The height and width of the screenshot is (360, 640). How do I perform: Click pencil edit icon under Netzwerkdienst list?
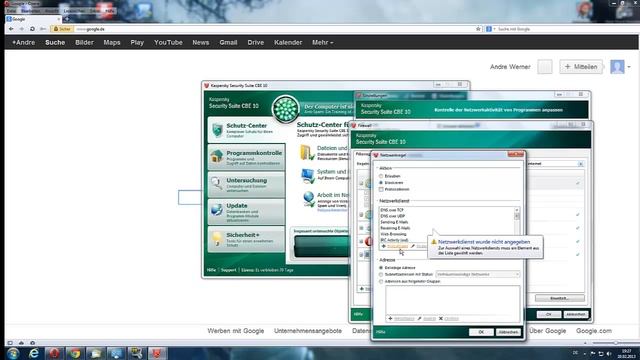click(x=413, y=246)
